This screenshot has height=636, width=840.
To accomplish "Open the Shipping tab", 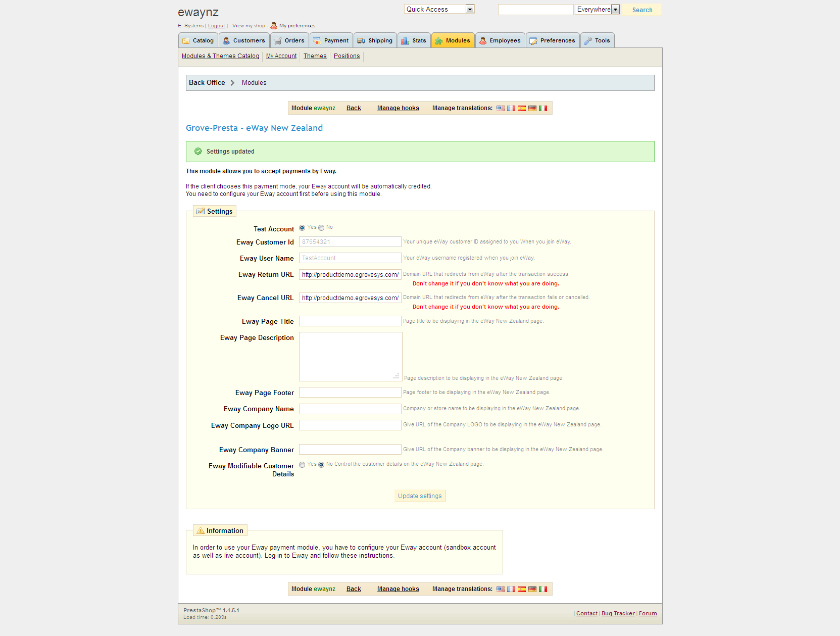I will 375,40.
